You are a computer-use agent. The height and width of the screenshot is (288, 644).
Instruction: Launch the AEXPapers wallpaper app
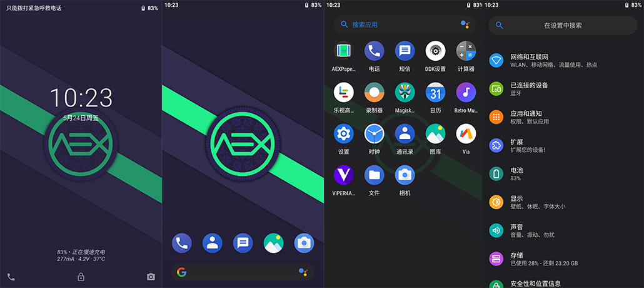click(343, 51)
